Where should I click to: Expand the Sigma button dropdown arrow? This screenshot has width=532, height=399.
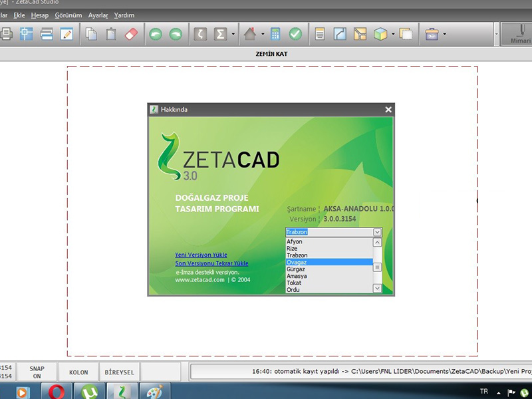233,34
